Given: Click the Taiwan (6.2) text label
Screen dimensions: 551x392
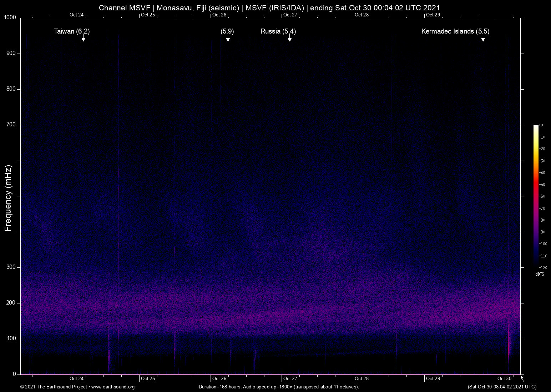Looking at the screenshot, I should point(72,31).
